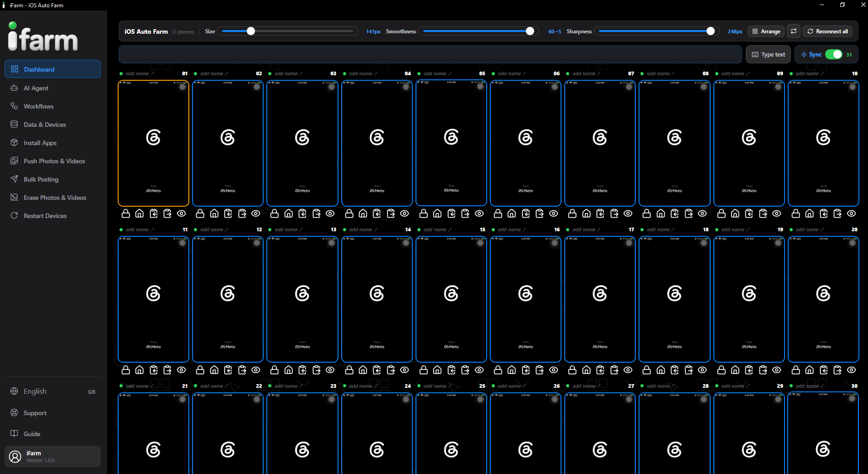Tap the home icon under phone 12
The width and height of the screenshot is (868, 474).
pyautogui.click(x=214, y=370)
